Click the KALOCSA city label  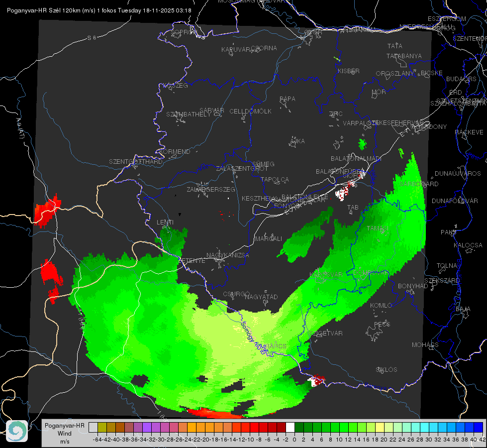coord(468,245)
